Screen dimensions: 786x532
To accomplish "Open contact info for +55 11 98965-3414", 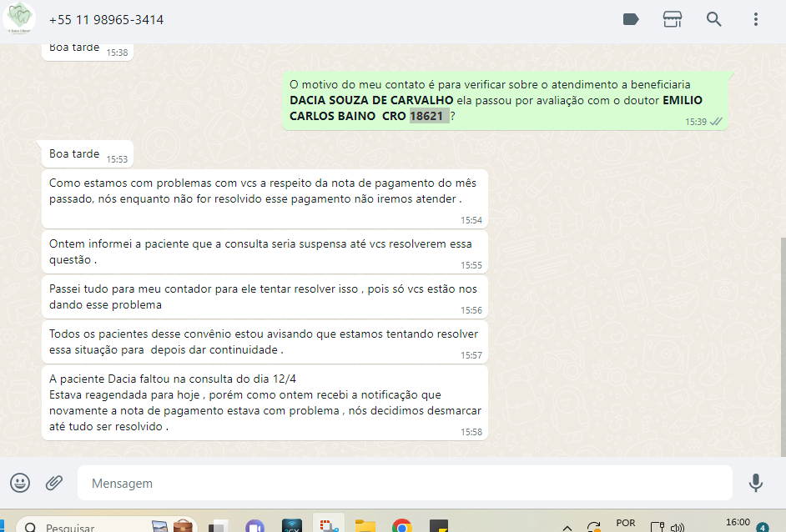I will (106, 20).
